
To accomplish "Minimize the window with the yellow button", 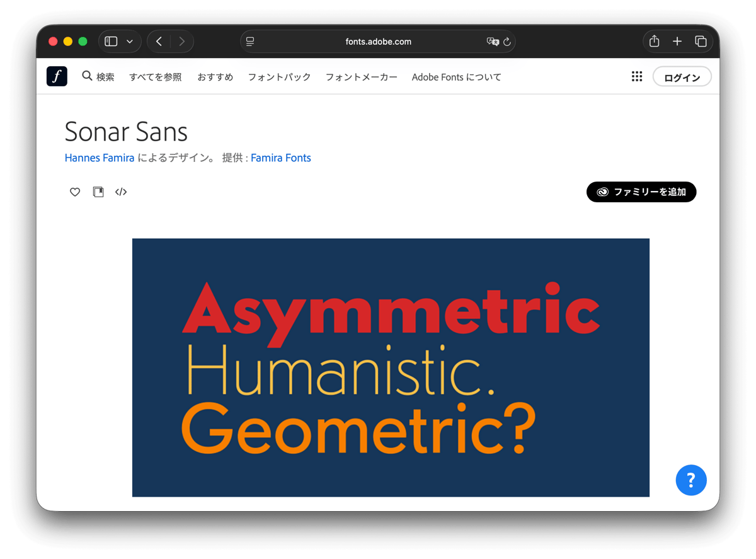I will point(68,42).
